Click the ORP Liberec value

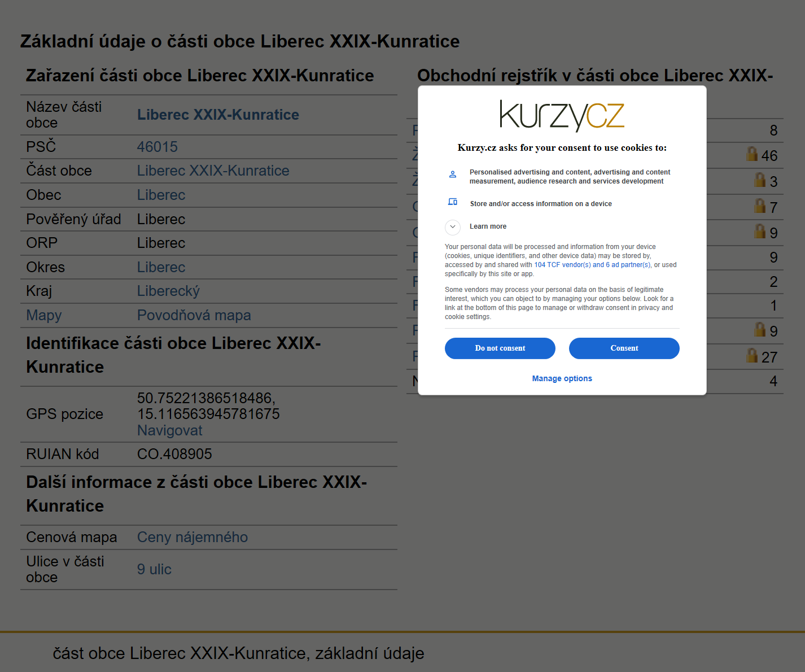tap(161, 243)
